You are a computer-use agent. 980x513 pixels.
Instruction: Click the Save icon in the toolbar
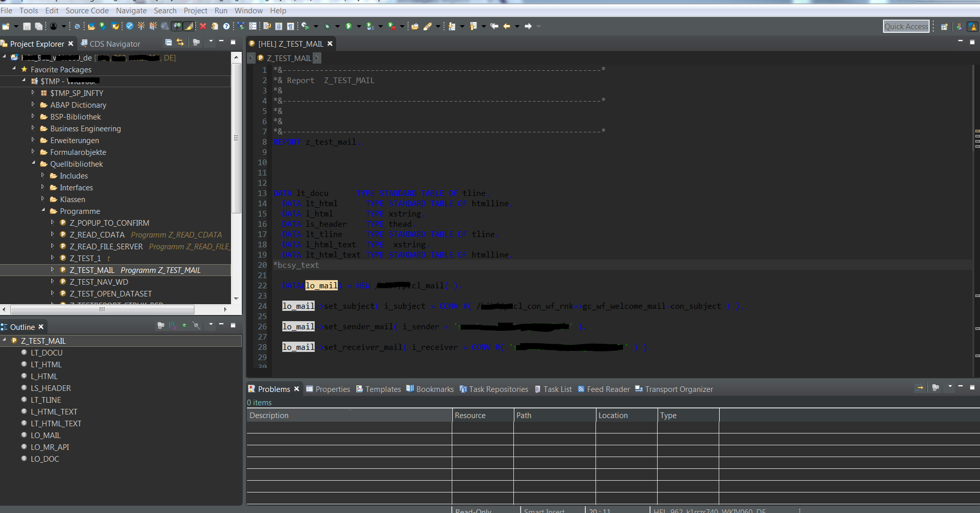click(27, 26)
